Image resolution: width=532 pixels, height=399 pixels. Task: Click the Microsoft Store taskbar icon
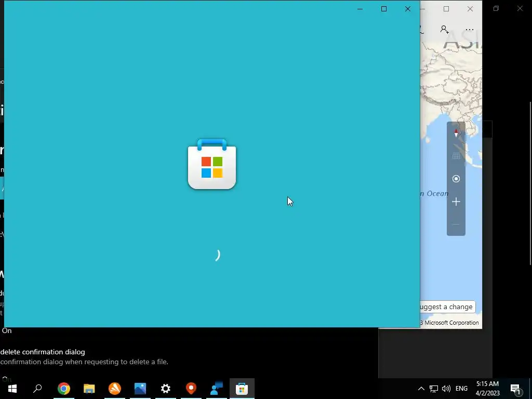(x=242, y=389)
